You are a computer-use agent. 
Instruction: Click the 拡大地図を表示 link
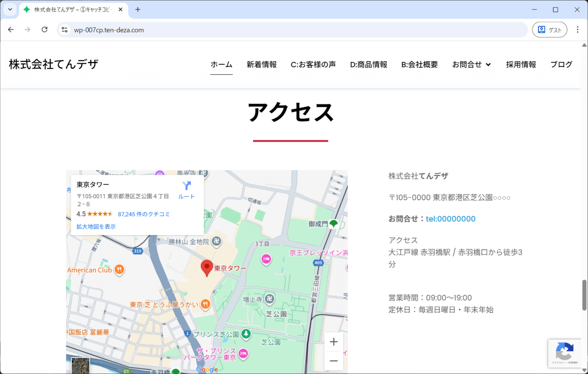coord(96,227)
